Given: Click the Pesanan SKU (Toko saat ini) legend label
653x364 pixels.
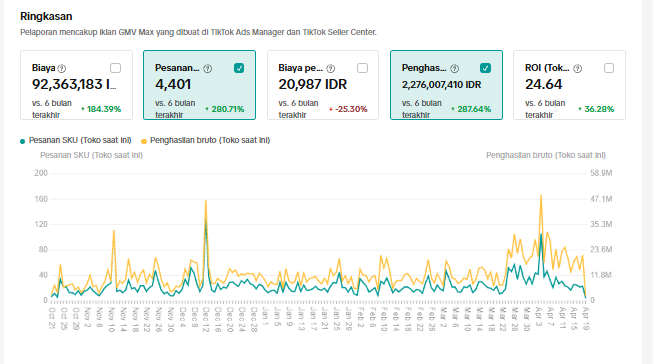Looking at the screenshot, I should pos(80,140).
